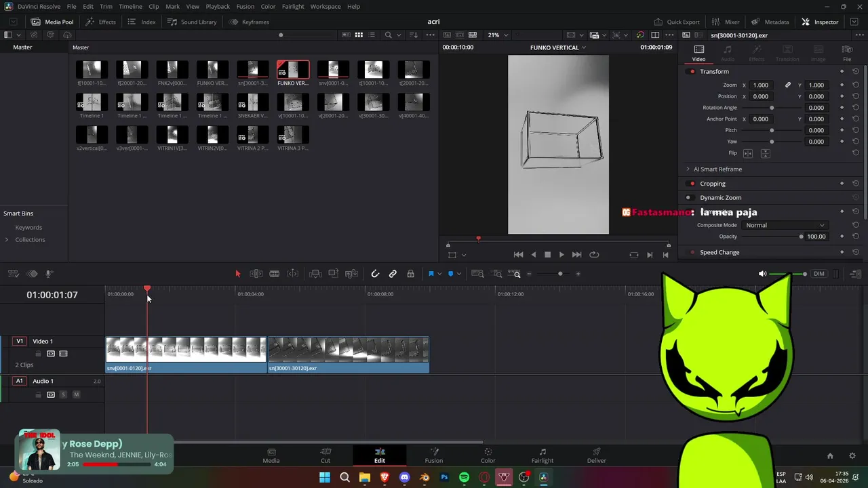The width and height of the screenshot is (868, 488).
Task: Toggle timeline Snapping magnet icon
Action: click(375, 274)
